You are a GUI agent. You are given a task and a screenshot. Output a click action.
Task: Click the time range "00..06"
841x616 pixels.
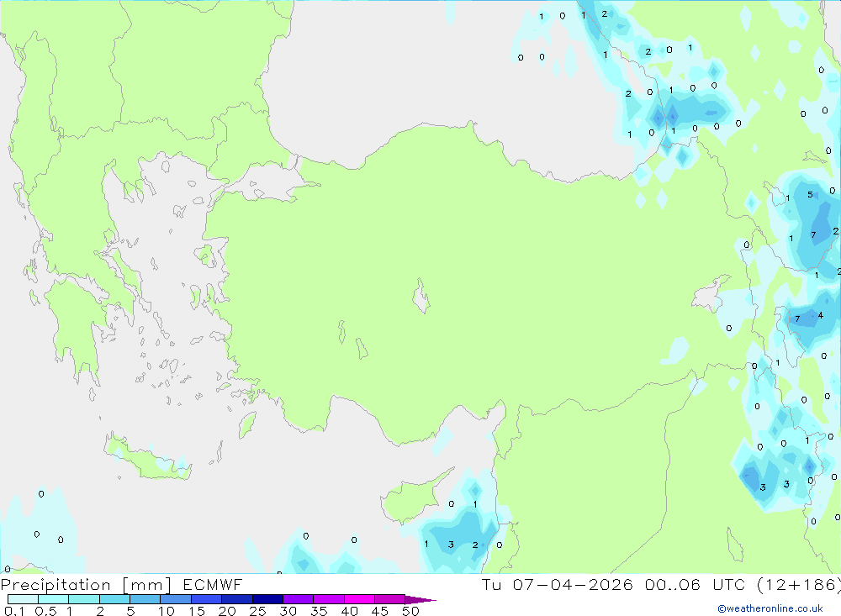tap(673, 584)
